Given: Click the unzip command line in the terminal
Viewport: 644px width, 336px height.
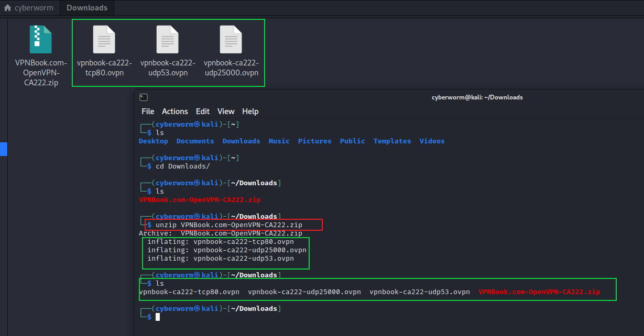Looking at the screenshot, I should 236,225.
